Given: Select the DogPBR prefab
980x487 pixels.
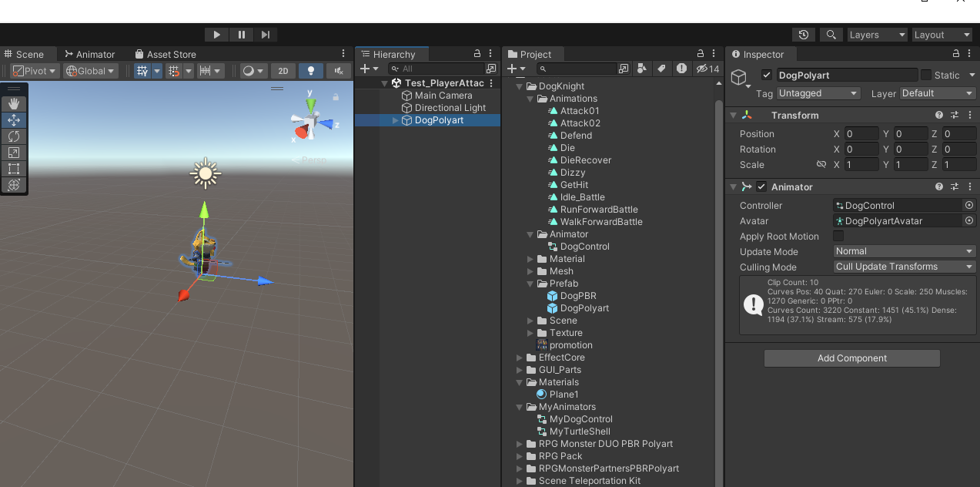Looking at the screenshot, I should coord(578,296).
